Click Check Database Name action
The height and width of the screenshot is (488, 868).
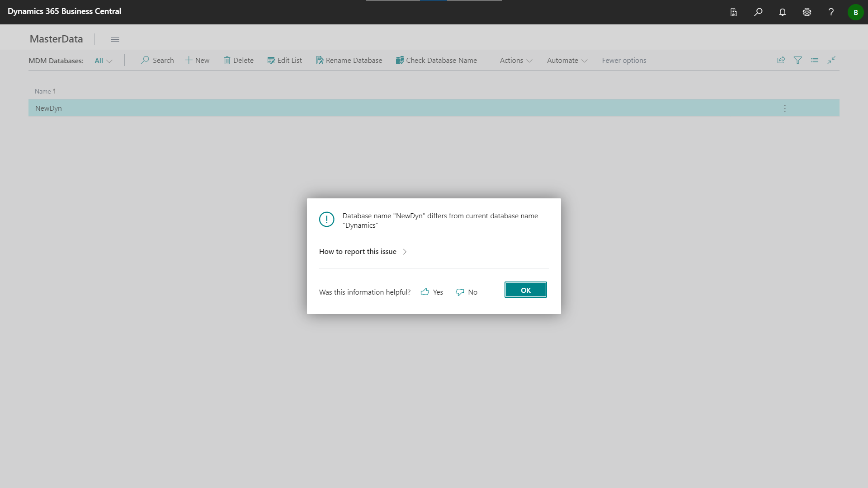436,60
